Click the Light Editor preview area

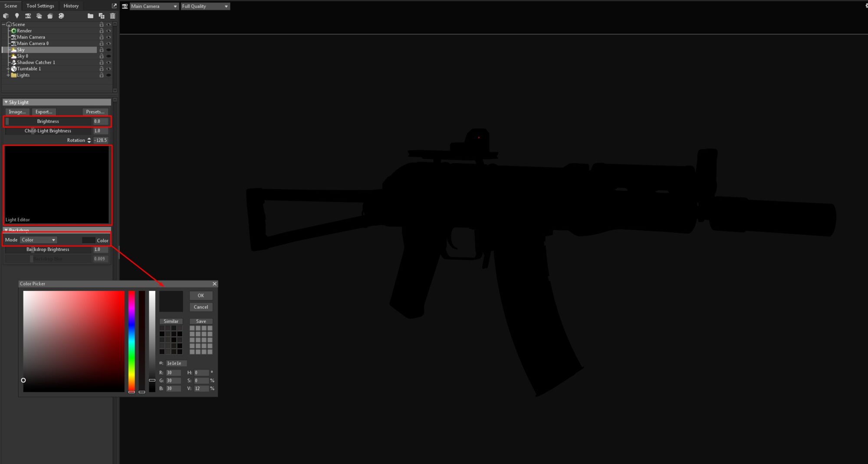point(57,185)
